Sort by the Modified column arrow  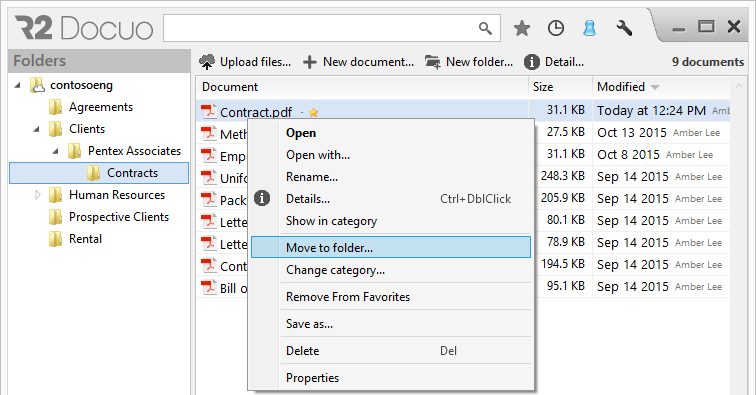(655, 87)
